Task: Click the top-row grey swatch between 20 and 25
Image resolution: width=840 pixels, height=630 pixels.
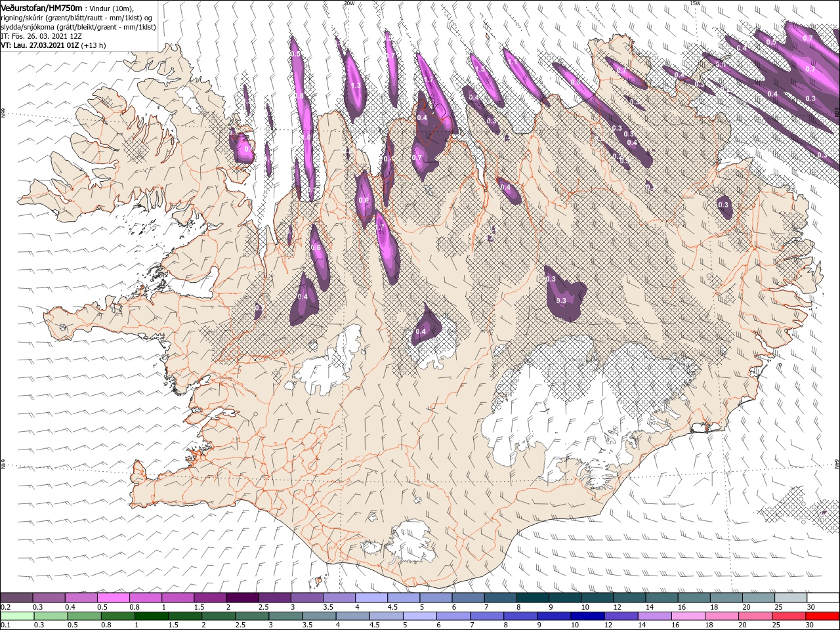Action: click(x=758, y=598)
